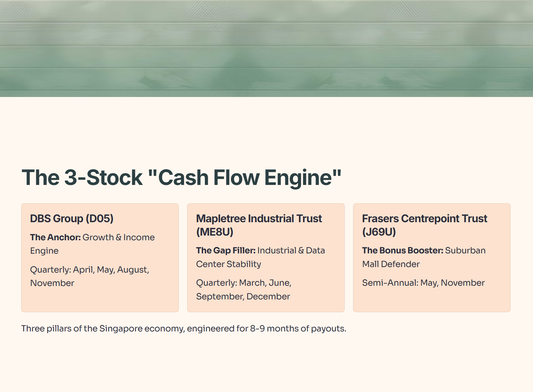
Task: Click 'Industrial & Data Center Stability' text
Action: pyautogui.click(x=261, y=257)
